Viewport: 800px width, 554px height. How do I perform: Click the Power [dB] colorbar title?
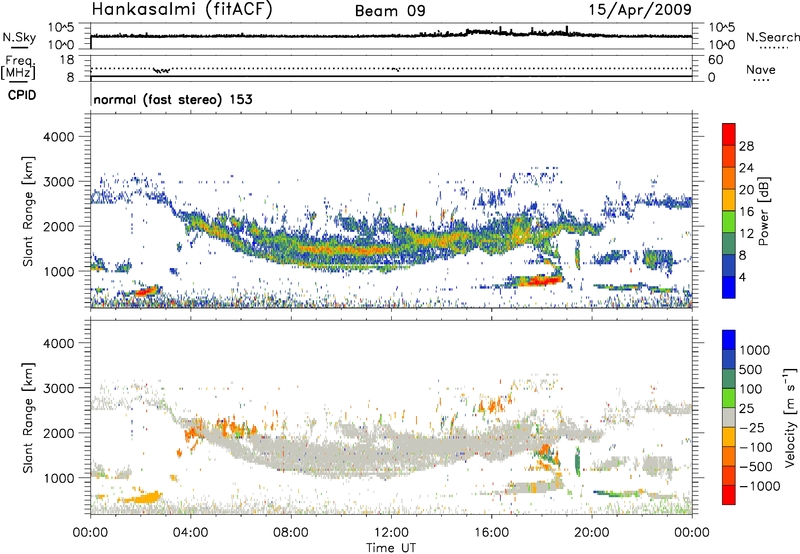coord(764,211)
